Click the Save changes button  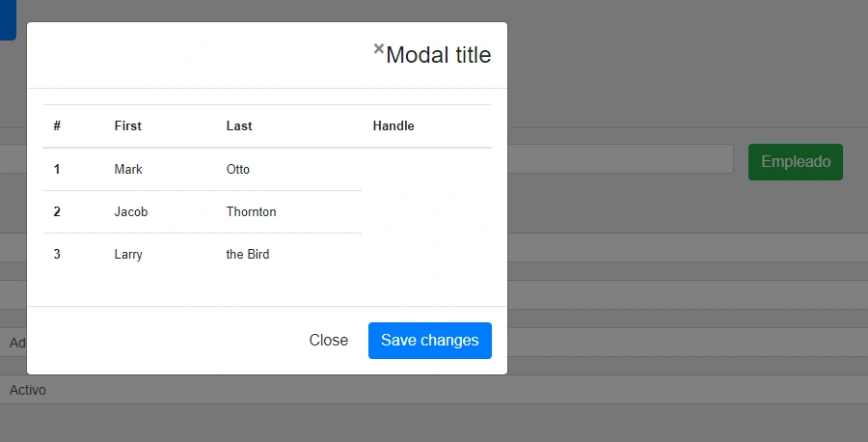point(429,340)
